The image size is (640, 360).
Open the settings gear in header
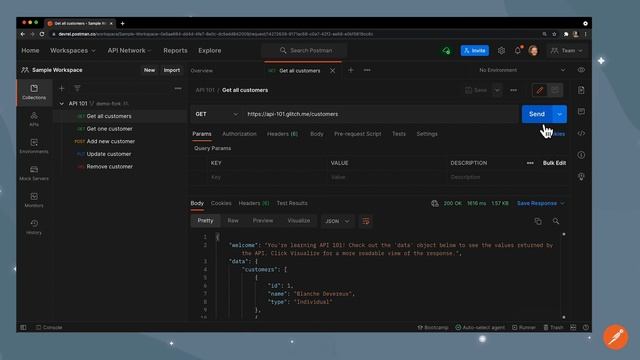point(501,51)
